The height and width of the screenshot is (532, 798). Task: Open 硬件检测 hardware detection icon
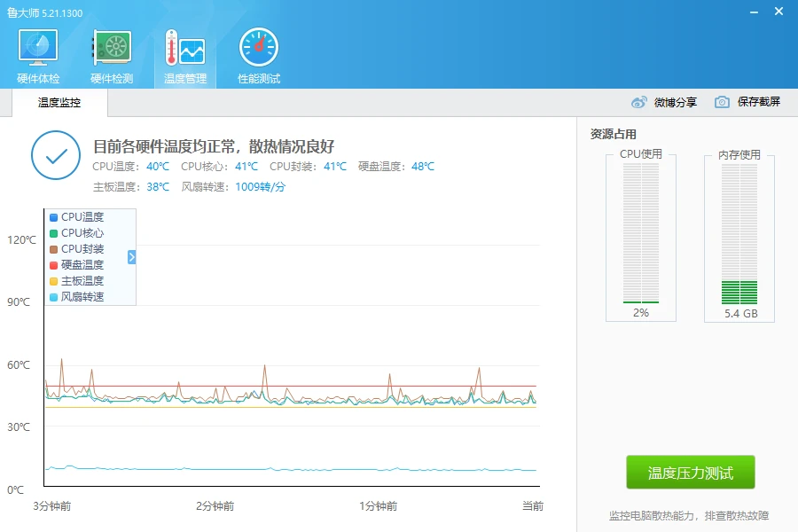click(x=112, y=47)
